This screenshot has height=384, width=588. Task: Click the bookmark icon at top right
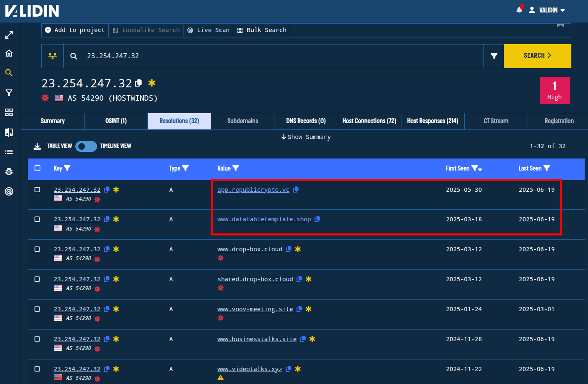561,25
